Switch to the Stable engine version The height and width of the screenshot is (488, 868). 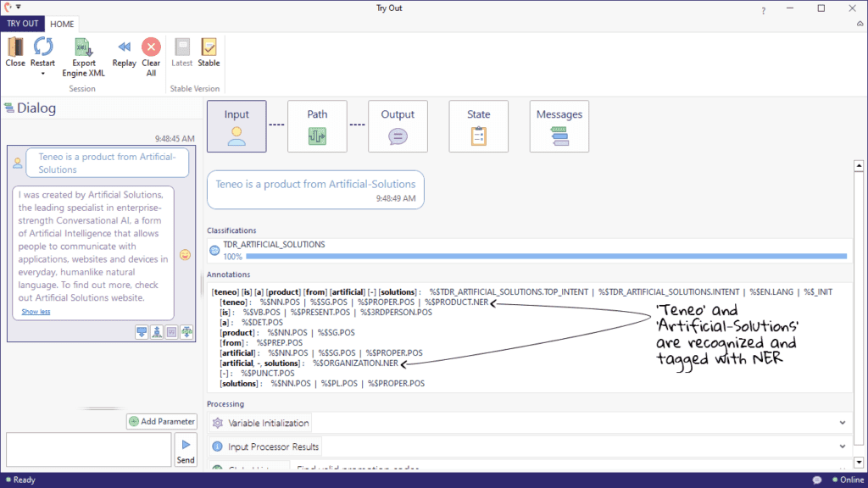click(209, 54)
